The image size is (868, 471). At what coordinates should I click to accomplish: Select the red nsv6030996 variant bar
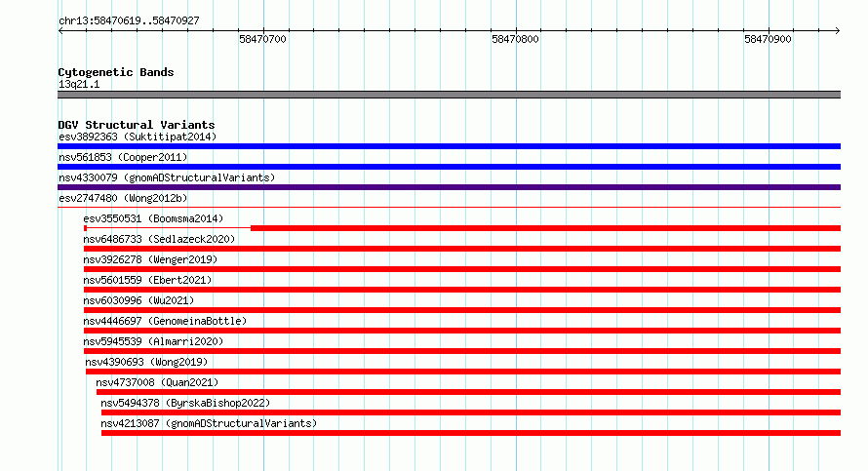tap(462, 310)
